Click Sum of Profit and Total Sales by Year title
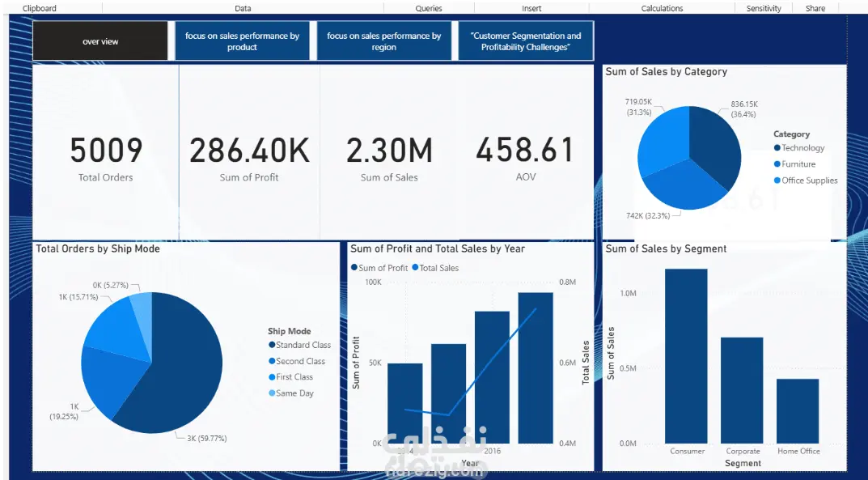The image size is (868, 480). tap(438, 248)
